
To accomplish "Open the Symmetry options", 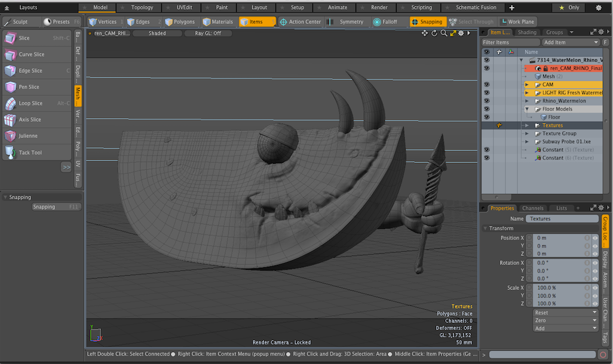I will tap(347, 22).
